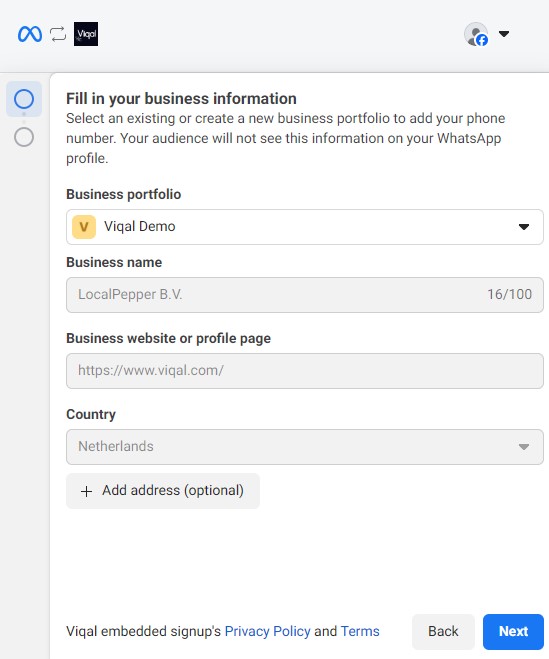Go forward with the Next button
This screenshot has height=659, width=549.
tap(513, 632)
